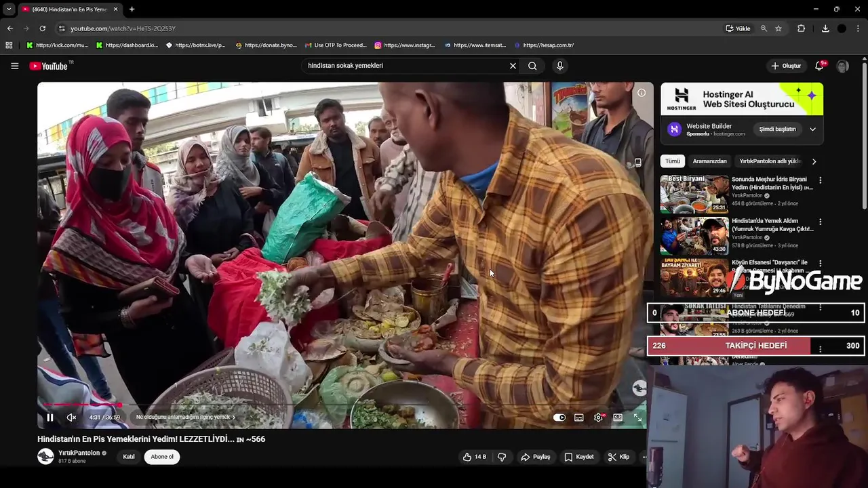Click Yükle install app button
The height and width of the screenshot is (488, 868).
click(738, 28)
